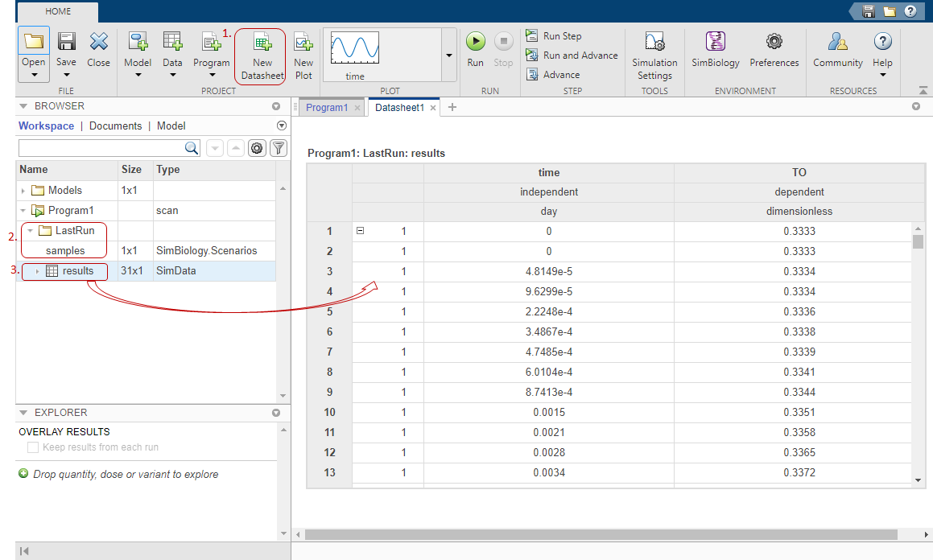The width and height of the screenshot is (933, 560).
Task: Expand the plot gallery dropdown arrow
Action: (448, 55)
